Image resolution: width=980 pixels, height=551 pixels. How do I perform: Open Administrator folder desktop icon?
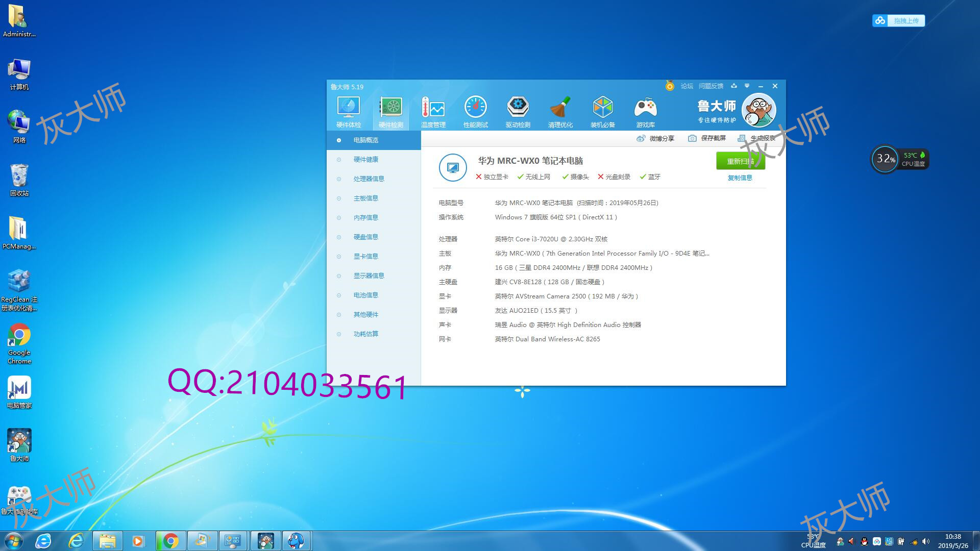pyautogui.click(x=19, y=20)
